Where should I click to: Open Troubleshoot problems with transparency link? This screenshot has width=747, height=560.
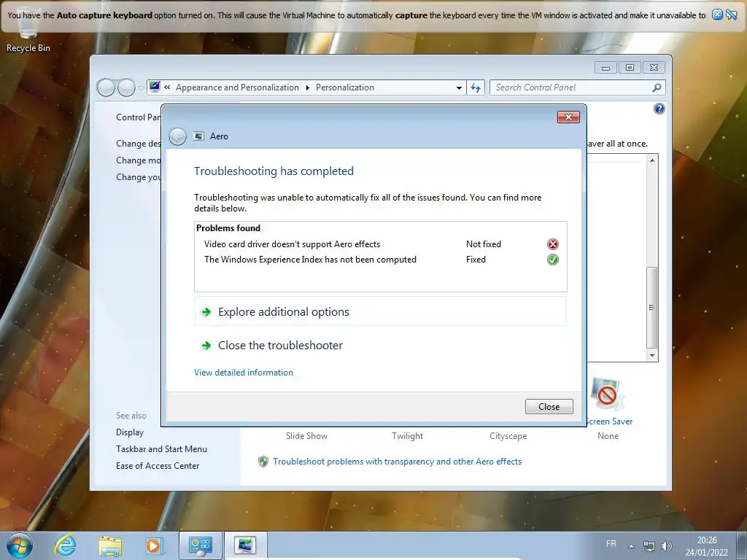click(398, 462)
